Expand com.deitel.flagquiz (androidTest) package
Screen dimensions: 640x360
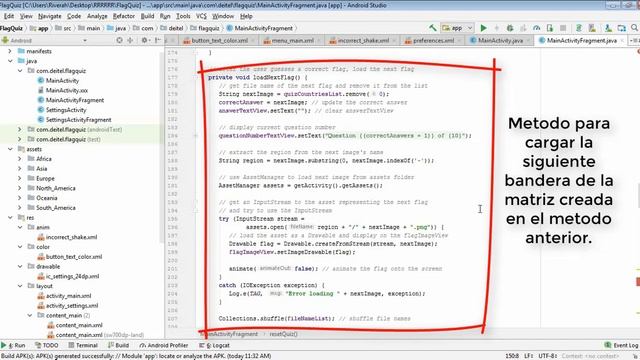20,129
